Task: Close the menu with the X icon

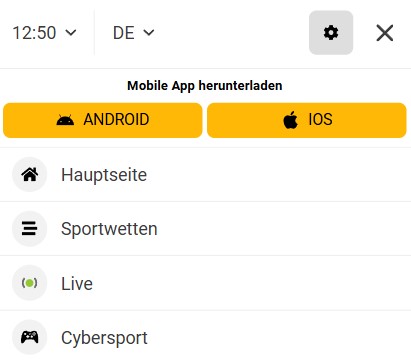Action: click(x=385, y=33)
